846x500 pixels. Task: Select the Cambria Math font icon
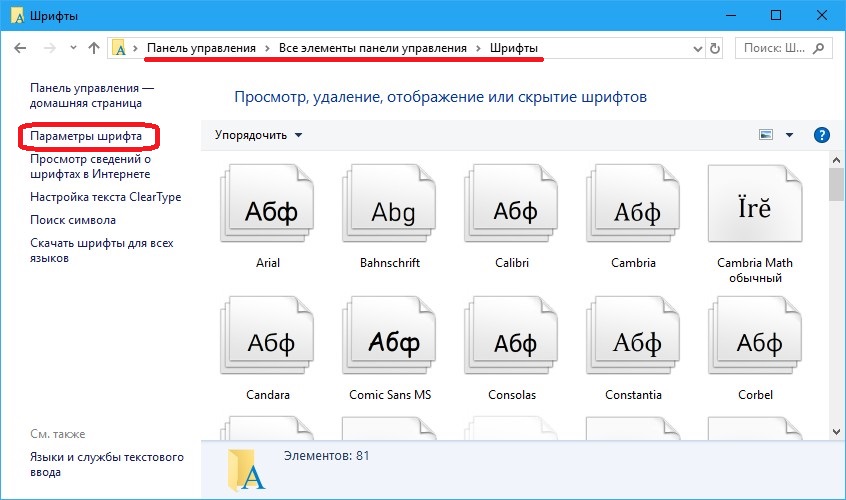[755, 203]
